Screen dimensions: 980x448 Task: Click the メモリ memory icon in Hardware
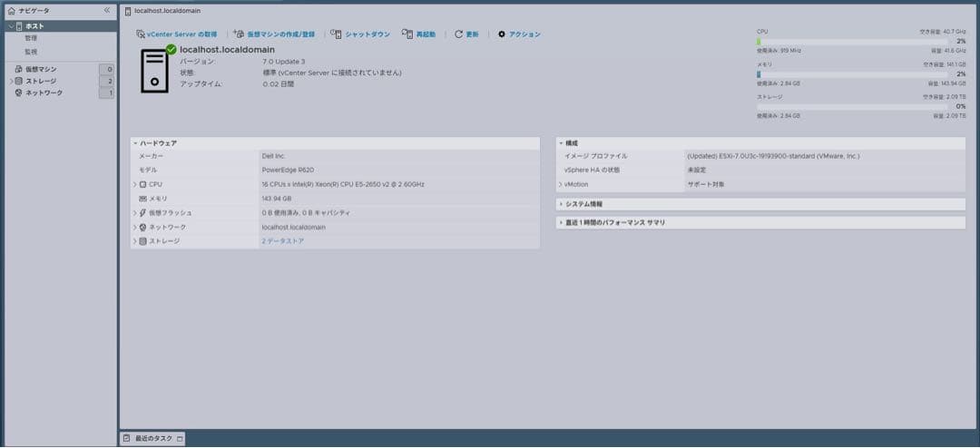tap(143, 199)
